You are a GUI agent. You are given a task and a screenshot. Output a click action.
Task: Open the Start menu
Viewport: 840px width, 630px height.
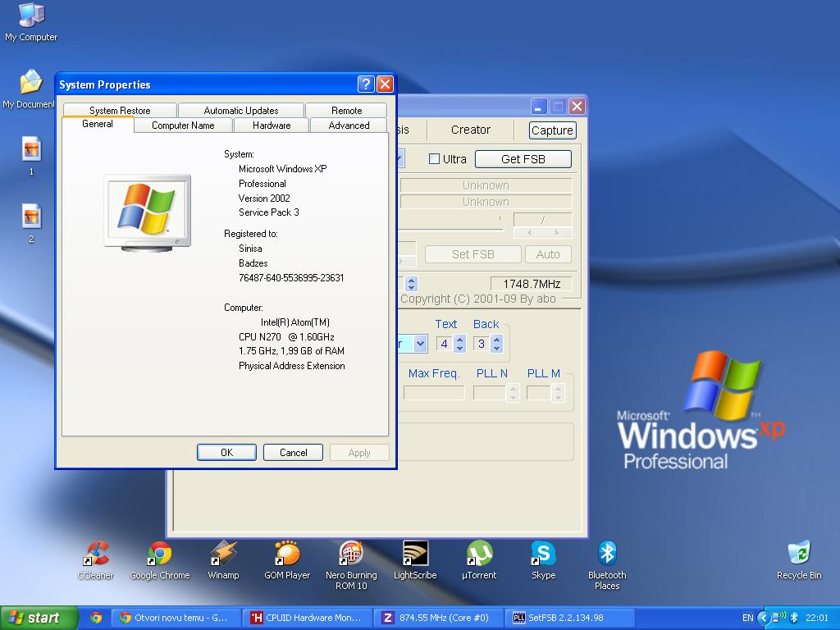coord(39,618)
